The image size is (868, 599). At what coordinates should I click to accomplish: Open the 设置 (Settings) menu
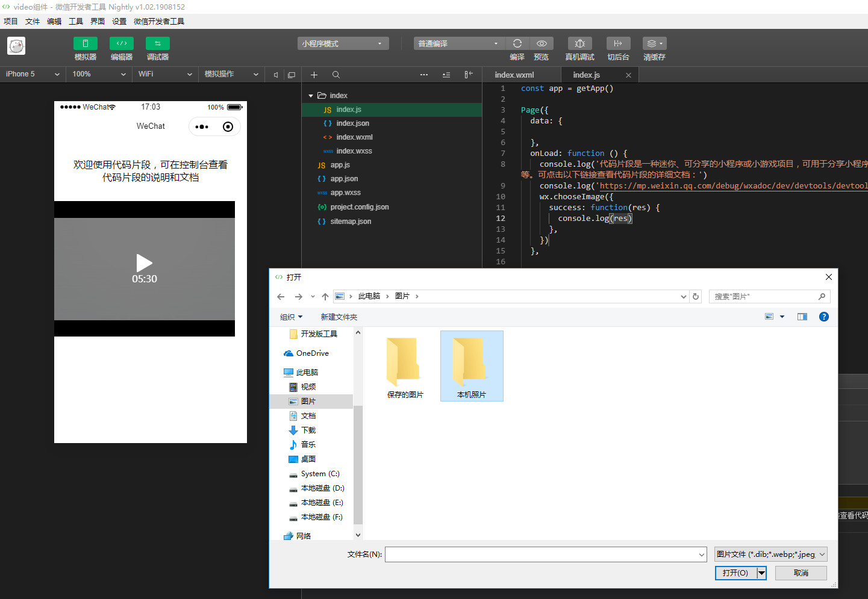pyautogui.click(x=119, y=21)
